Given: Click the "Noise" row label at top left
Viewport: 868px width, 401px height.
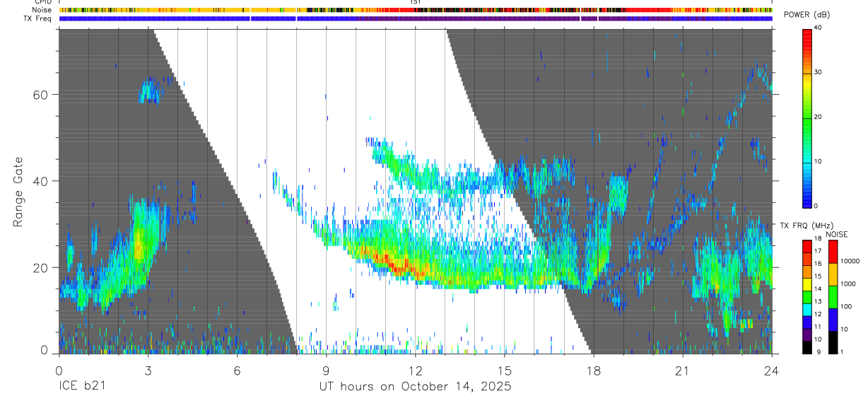Looking at the screenshot, I should click(42, 10).
